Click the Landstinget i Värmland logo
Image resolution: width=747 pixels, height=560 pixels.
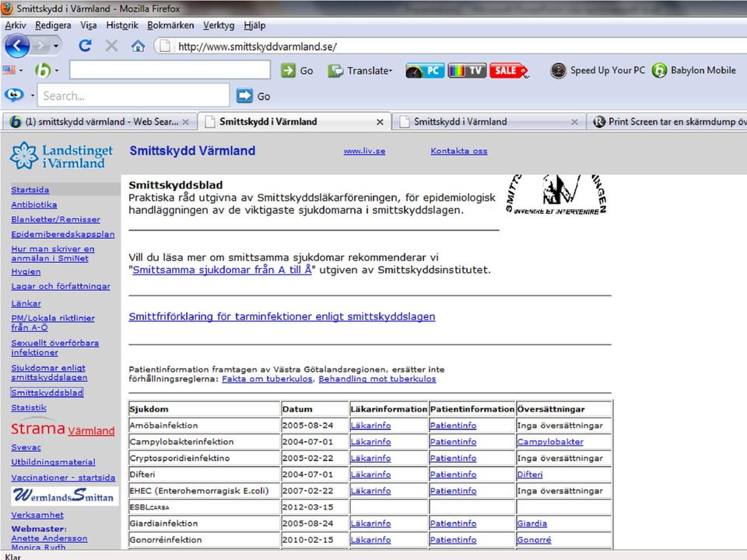pos(61,156)
